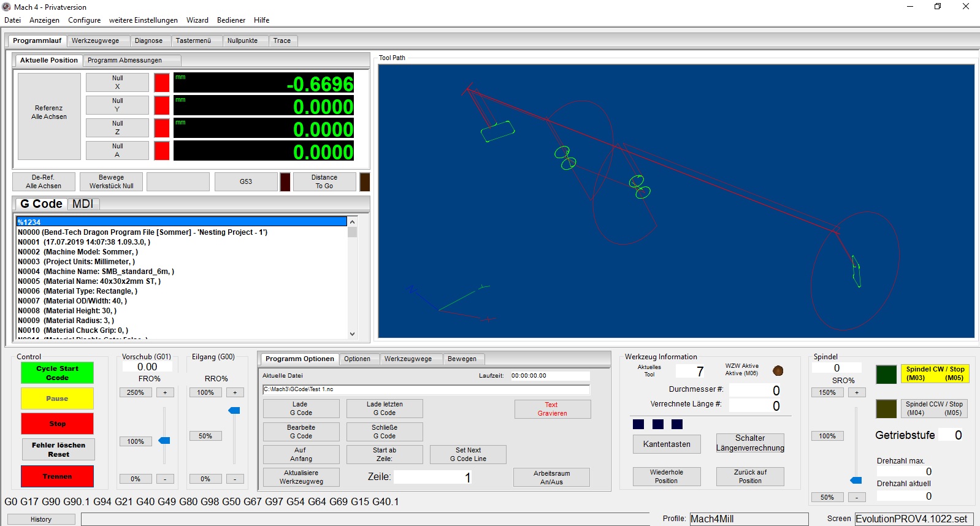This screenshot has height=526, width=980.
Task: Decrease RRO rapid rate with minus button
Action: [x=235, y=479]
